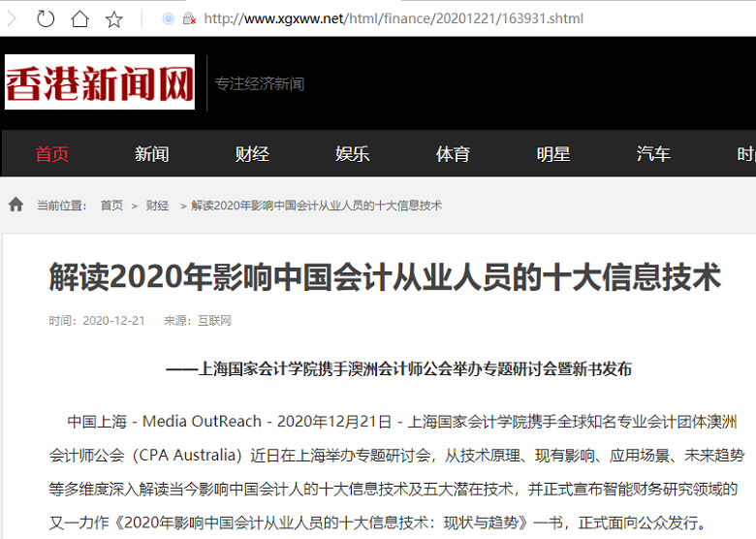
Task: Click the browser forward arrow
Action: click(x=13, y=18)
